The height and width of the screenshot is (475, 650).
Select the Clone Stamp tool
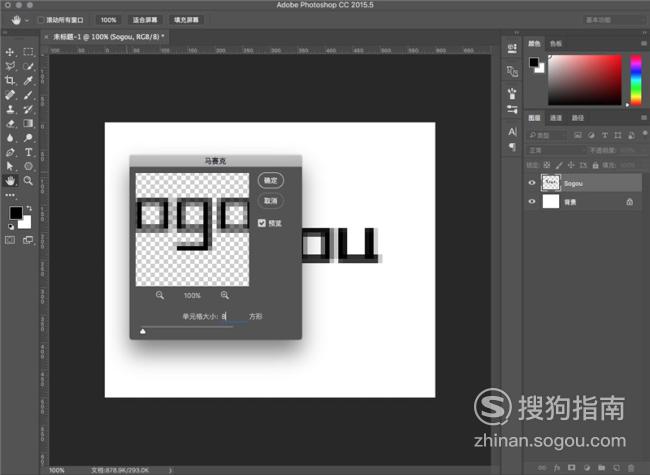click(x=10, y=109)
